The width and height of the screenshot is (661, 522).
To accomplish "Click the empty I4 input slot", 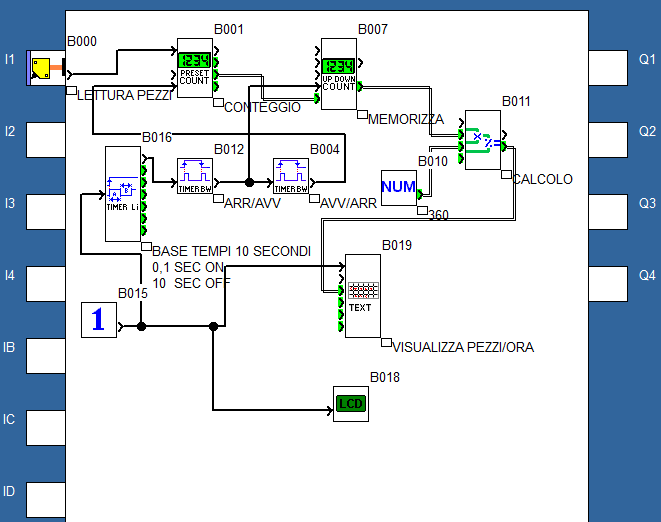I will click(44, 284).
